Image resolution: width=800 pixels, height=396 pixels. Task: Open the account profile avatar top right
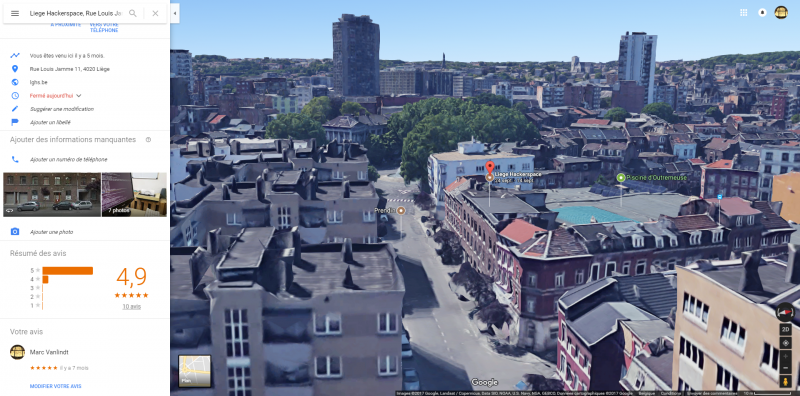point(781,13)
